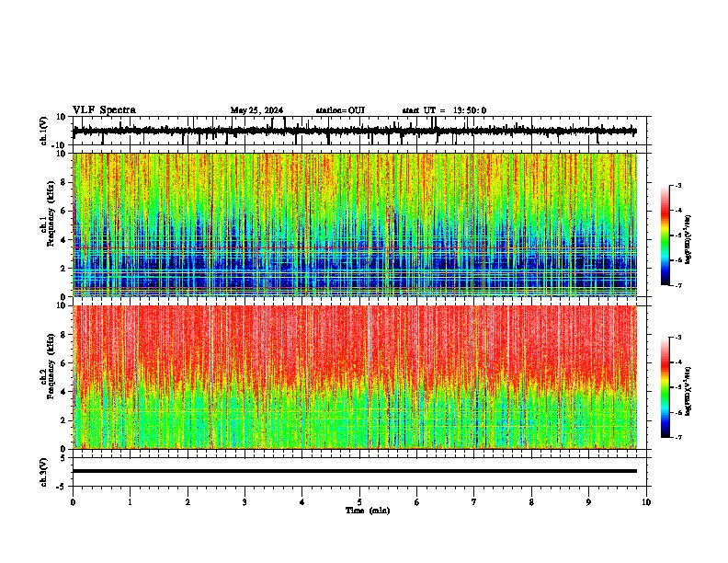
Task: Click the ch.1 spectrogram plot
Action: 355,224
